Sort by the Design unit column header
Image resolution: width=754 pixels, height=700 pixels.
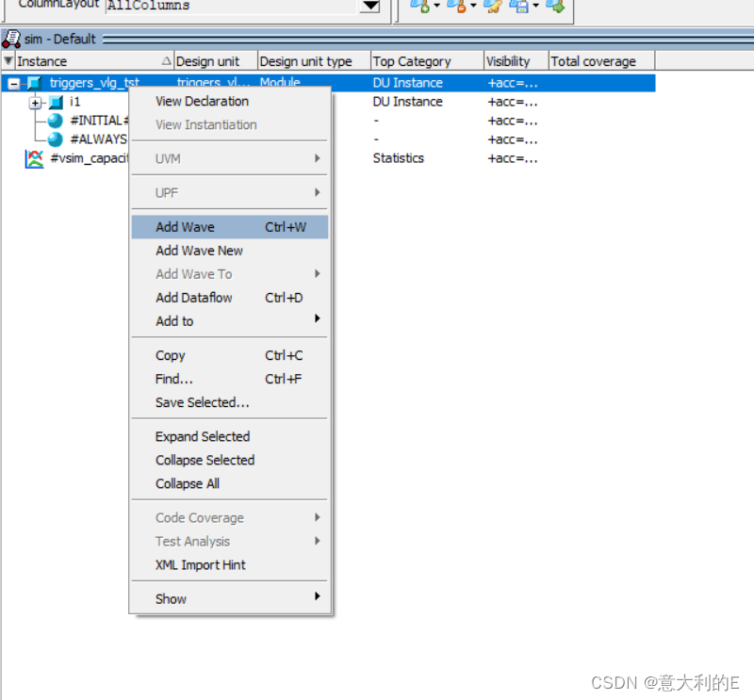(x=216, y=61)
